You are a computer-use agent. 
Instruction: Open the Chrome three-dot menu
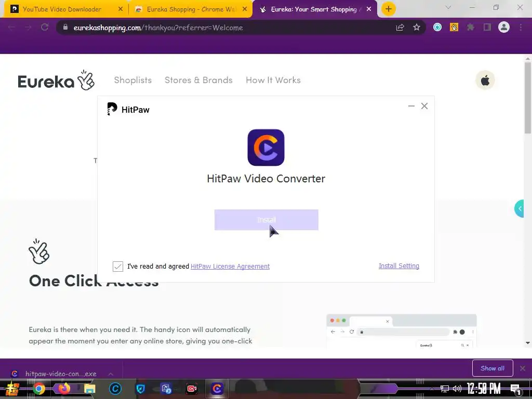pyautogui.click(x=521, y=27)
